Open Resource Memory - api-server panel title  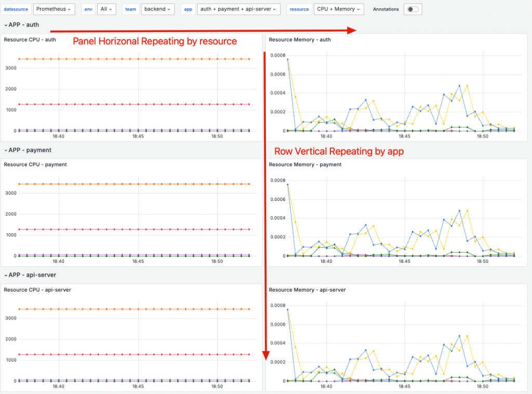coord(307,290)
